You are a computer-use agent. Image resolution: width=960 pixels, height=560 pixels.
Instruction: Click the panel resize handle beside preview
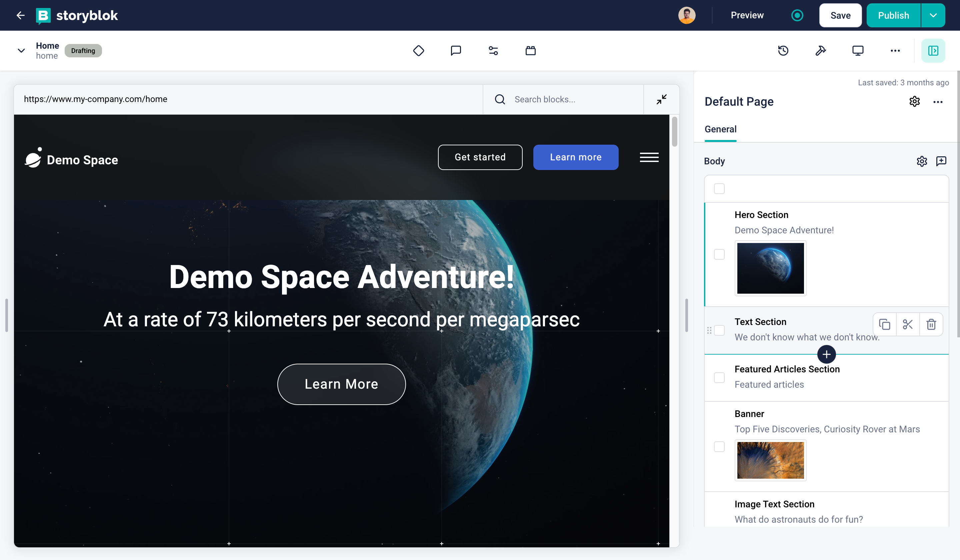pos(686,315)
